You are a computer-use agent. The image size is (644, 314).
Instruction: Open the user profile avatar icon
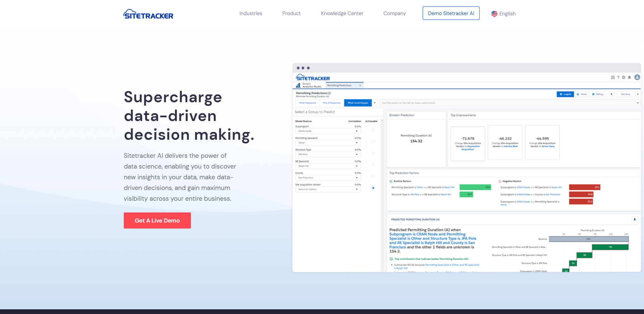[x=637, y=77]
